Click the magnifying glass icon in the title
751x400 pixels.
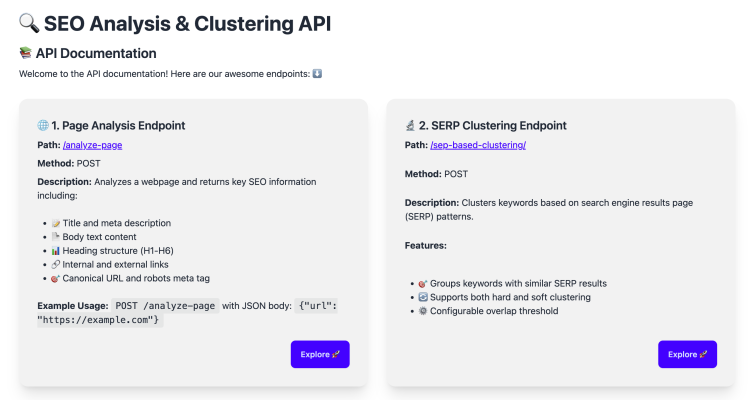pyautogui.click(x=28, y=23)
